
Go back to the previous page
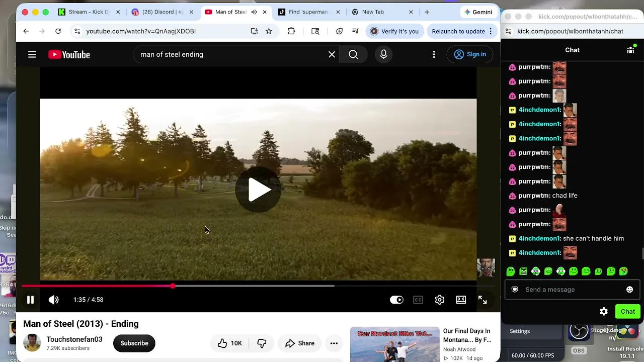tap(26, 31)
